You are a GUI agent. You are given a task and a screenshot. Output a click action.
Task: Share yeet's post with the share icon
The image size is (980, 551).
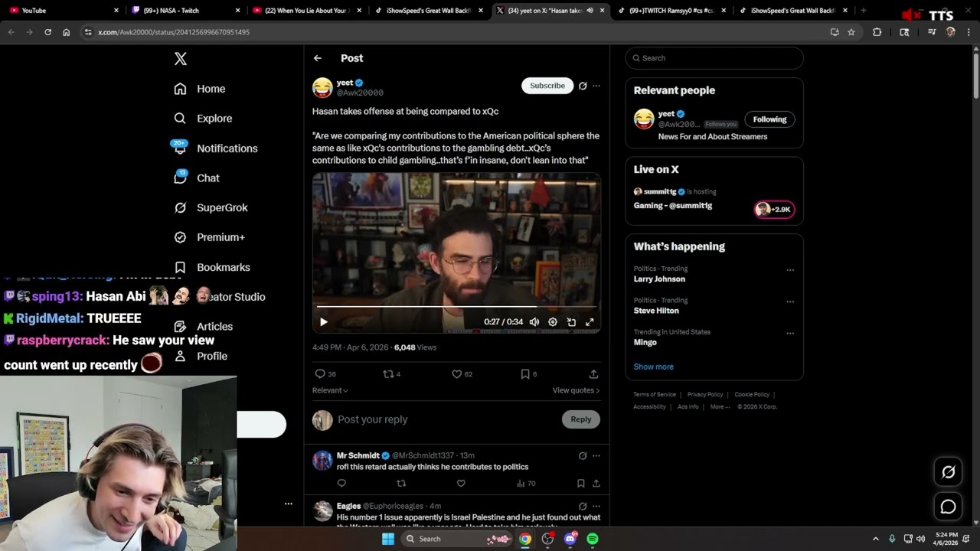coord(593,374)
